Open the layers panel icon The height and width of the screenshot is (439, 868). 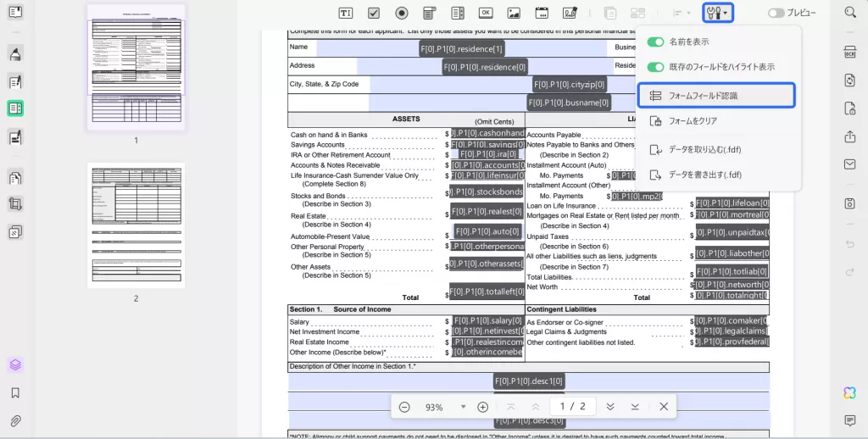point(15,364)
